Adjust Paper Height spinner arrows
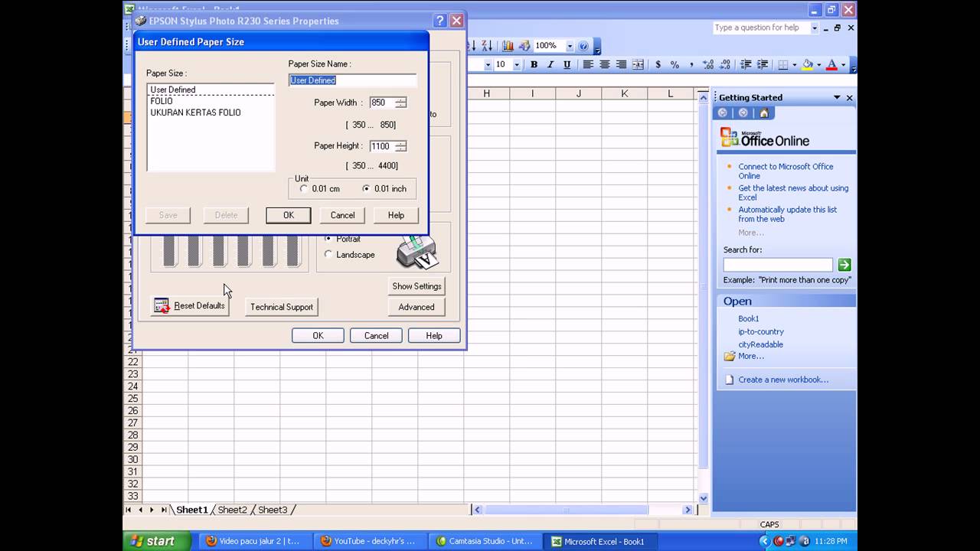Viewport: 980px width, 551px height. pyautogui.click(x=401, y=146)
